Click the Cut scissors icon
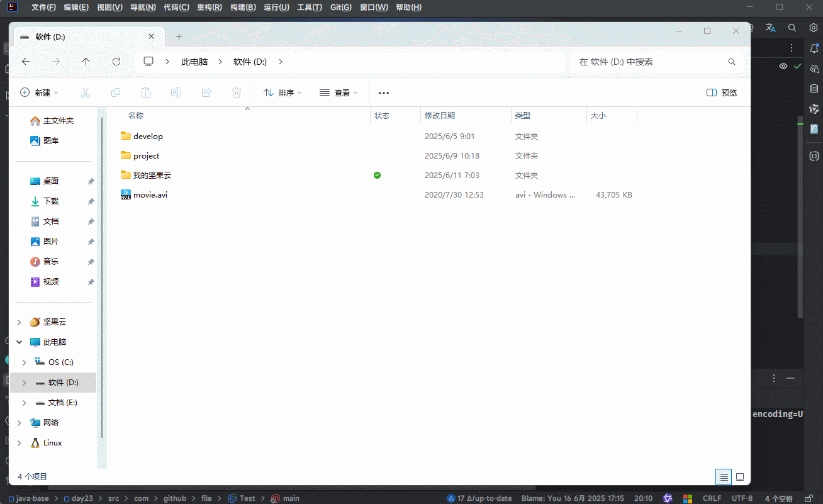The image size is (823, 504). (86, 92)
